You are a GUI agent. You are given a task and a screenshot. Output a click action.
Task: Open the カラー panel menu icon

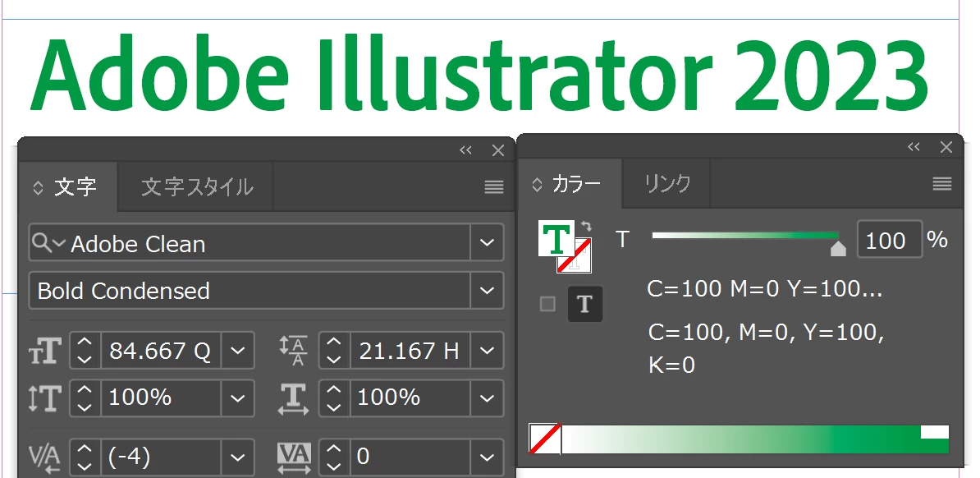pyautogui.click(x=941, y=183)
